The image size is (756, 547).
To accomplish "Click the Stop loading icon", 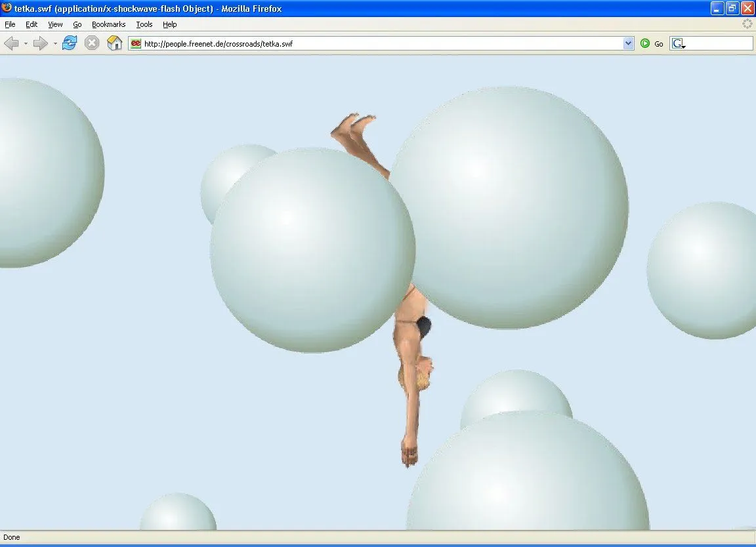I will click(x=91, y=43).
